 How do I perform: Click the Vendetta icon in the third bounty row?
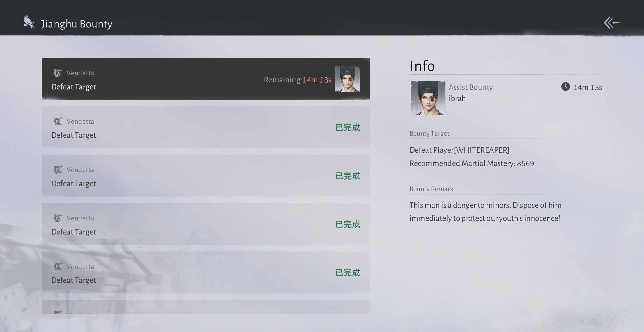(x=58, y=170)
